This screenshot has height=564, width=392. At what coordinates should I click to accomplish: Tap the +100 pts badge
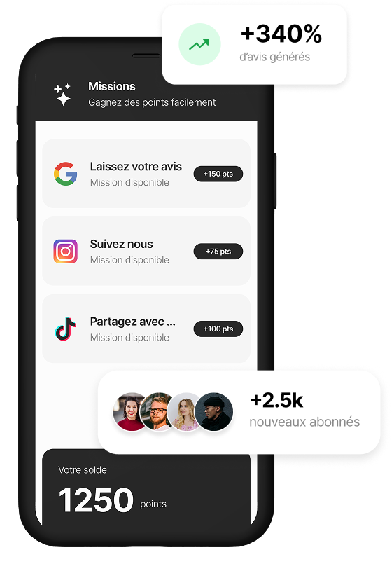pyautogui.click(x=218, y=329)
